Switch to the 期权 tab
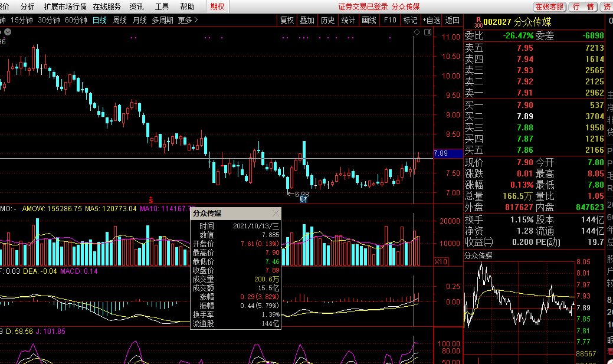The image size is (613, 364). (217, 6)
